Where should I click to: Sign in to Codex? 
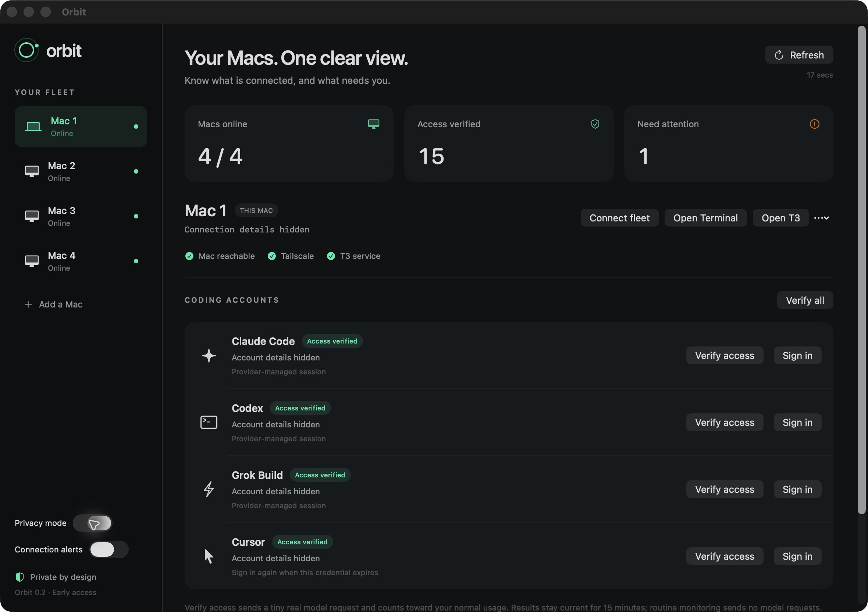pos(797,422)
